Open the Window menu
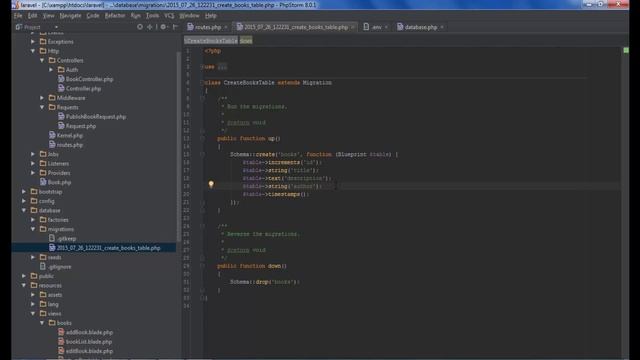Image resolution: width=640 pixels, height=360 pixels. click(x=189, y=16)
